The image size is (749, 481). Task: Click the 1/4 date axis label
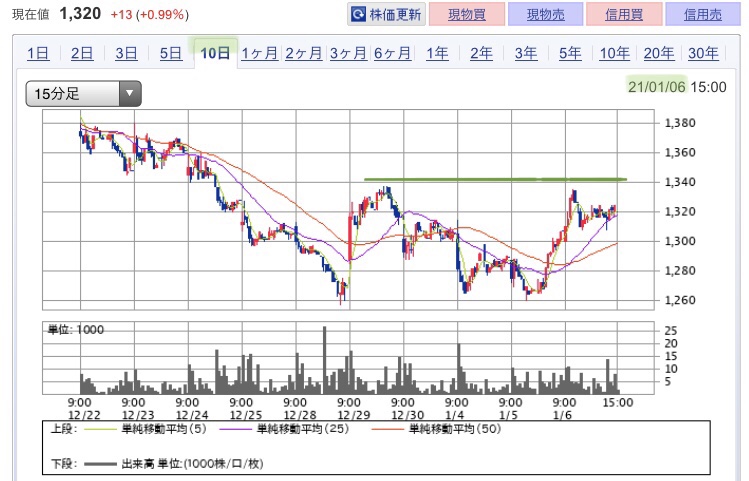point(455,415)
